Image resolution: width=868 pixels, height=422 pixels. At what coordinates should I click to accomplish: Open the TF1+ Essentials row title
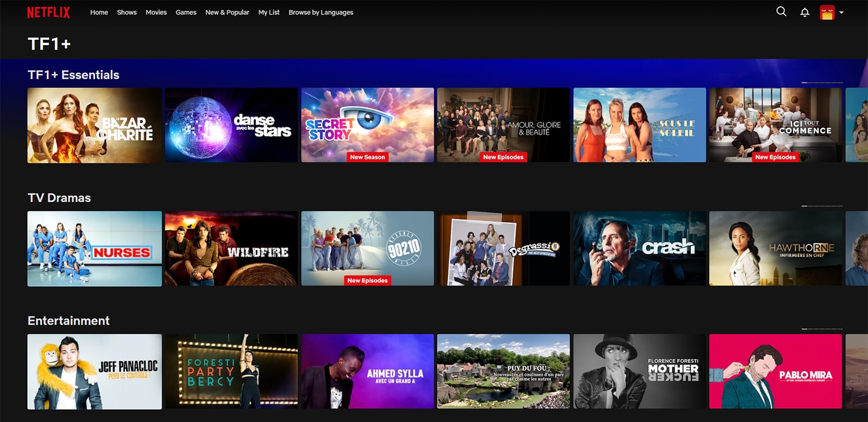coord(73,75)
